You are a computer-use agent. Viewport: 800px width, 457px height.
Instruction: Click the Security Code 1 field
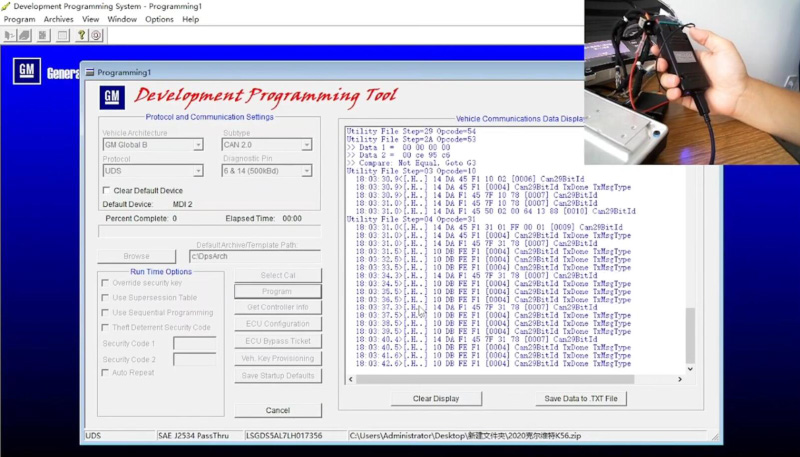(195, 343)
